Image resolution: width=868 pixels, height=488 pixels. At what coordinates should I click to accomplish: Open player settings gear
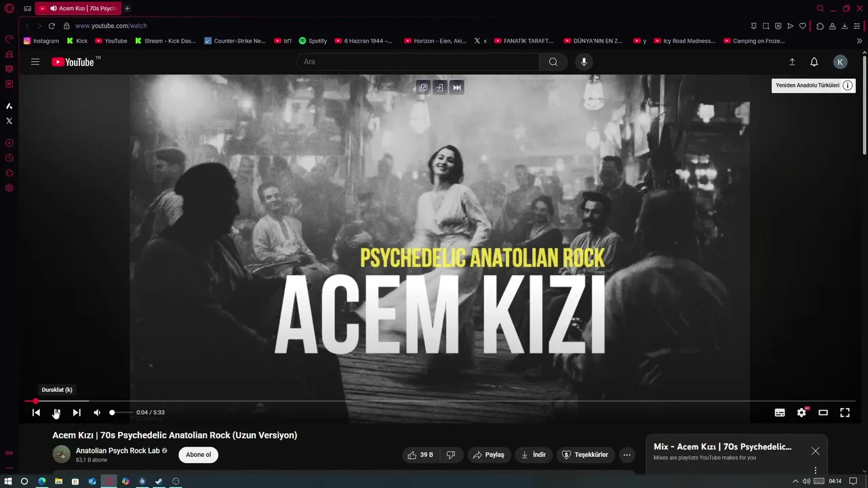[802, 412]
